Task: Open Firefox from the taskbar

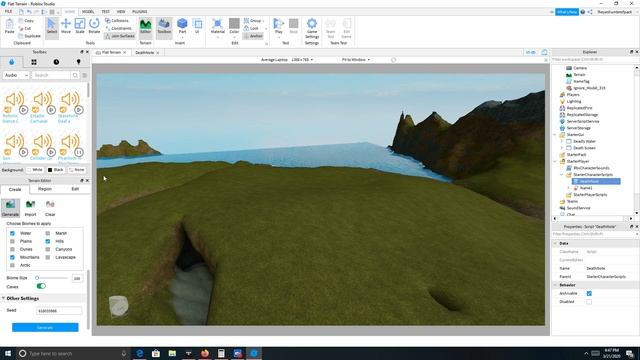Action: tap(204, 353)
